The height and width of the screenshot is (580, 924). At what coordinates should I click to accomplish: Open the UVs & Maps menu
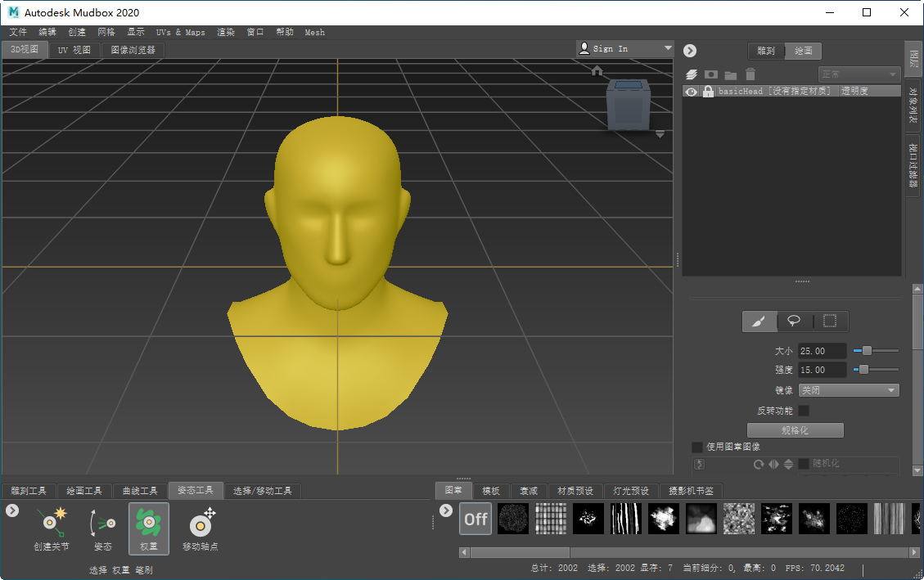180,33
